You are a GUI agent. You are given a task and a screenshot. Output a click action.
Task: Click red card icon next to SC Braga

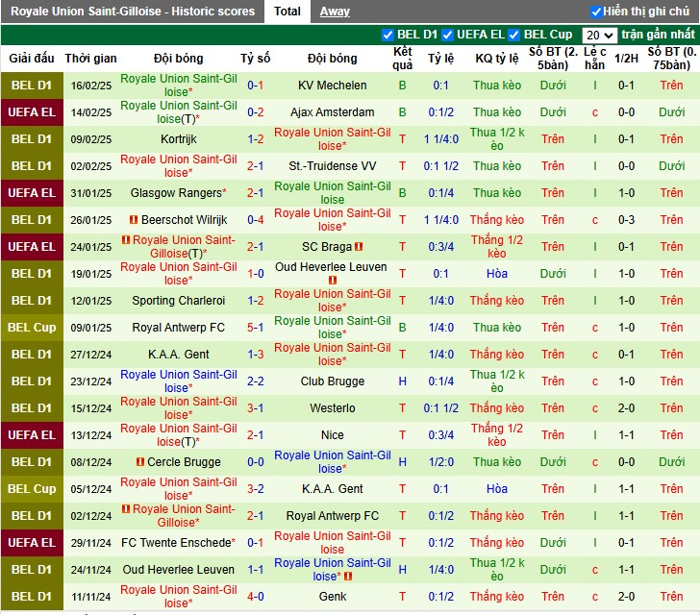click(x=359, y=246)
